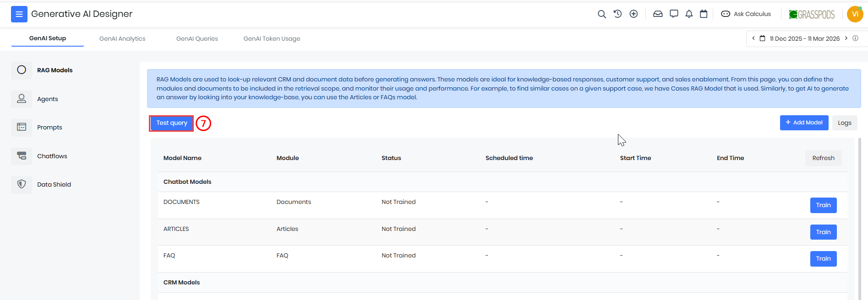Click the Add Model button
Image resolution: width=868 pixels, height=300 pixels.
pyautogui.click(x=804, y=123)
